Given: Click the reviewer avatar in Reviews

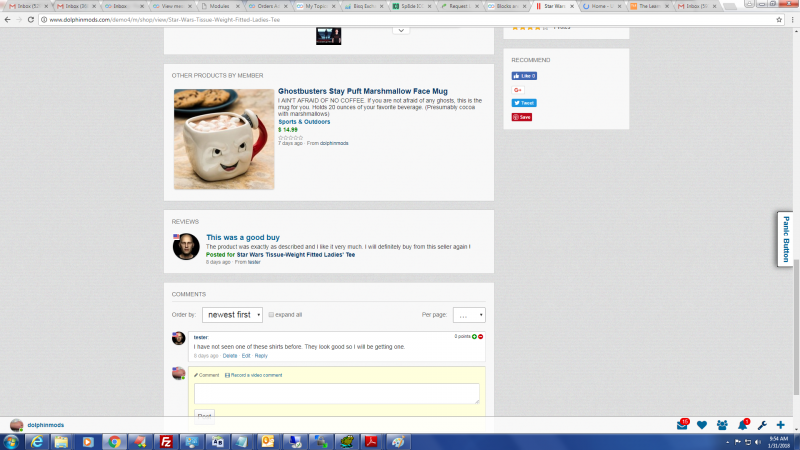Looking at the screenshot, I should coord(186,247).
